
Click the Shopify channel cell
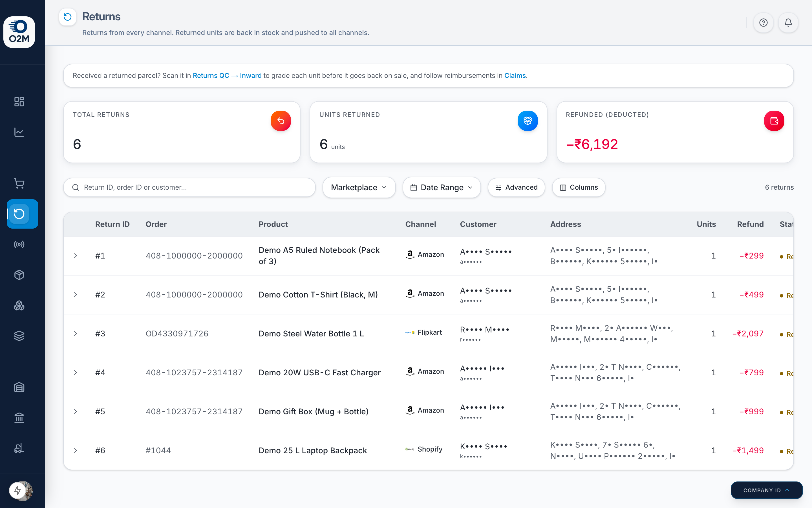pos(424,449)
